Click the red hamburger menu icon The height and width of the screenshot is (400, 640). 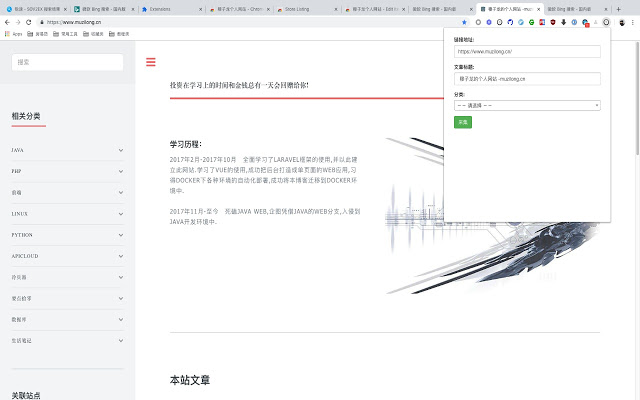151,62
